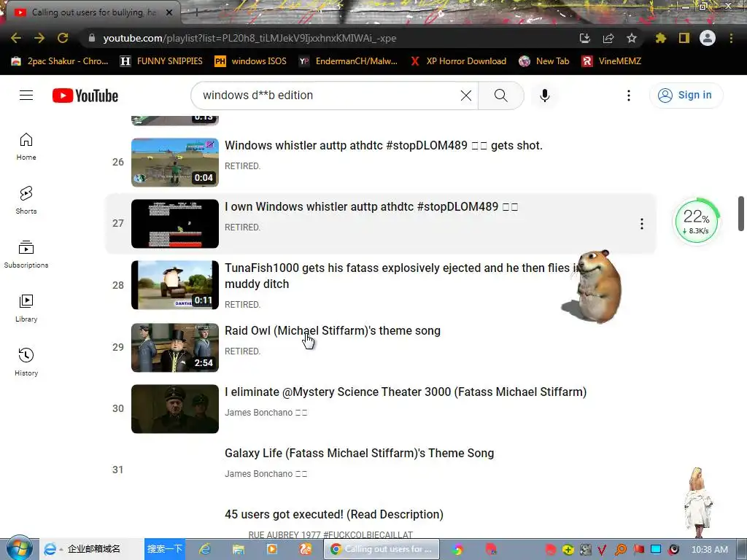Click the YouTube logo
The image size is (747, 560).
pyautogui.click(x=85, y=96)
